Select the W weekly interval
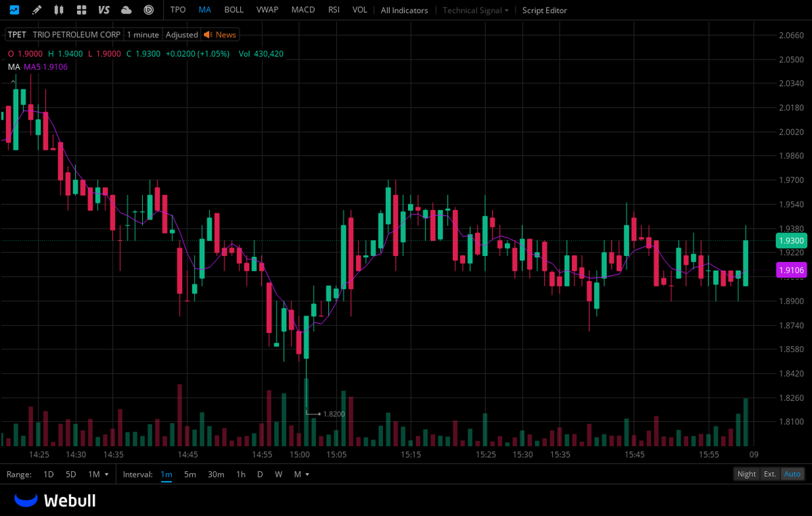The height and width of the screenshot is (516, 812). pyautogui.click(x=278, y=474)
